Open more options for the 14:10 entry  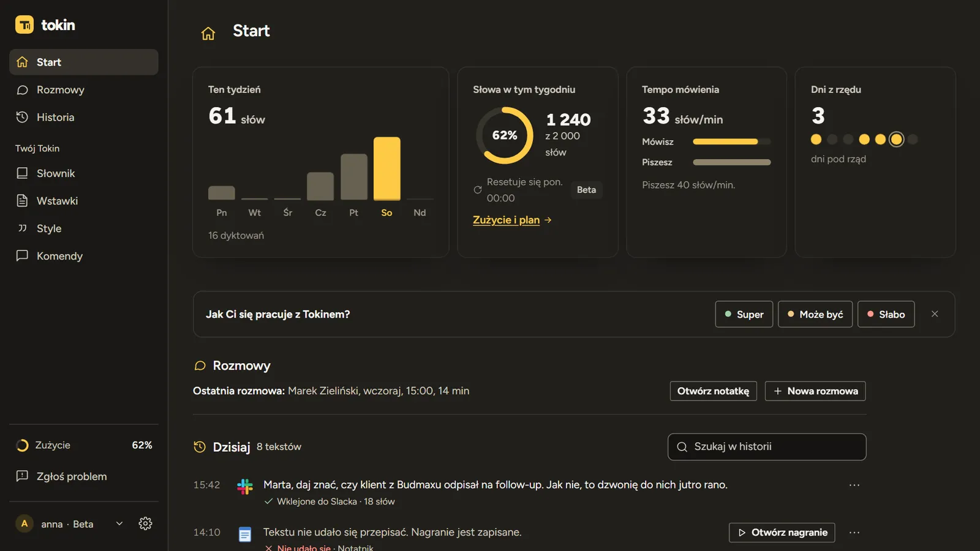(854, 533)
